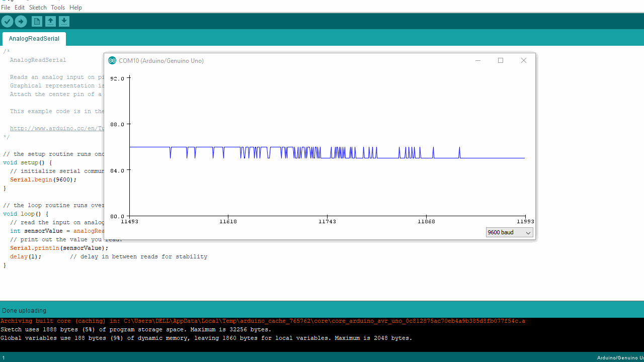Click the Upload arrow toolbar icon
This screenshot has width=644, height=362.
[21, 21]
